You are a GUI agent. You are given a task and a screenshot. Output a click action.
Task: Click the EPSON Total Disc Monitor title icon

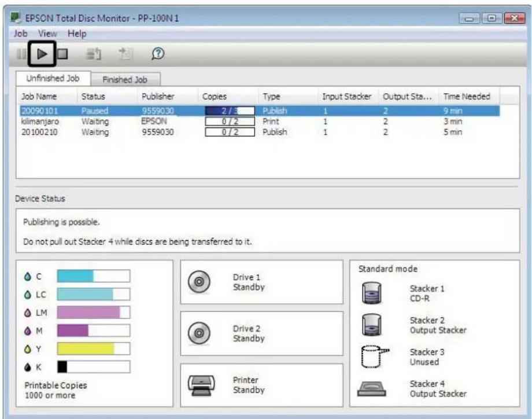pyautogui.click(x=16, y=17)
